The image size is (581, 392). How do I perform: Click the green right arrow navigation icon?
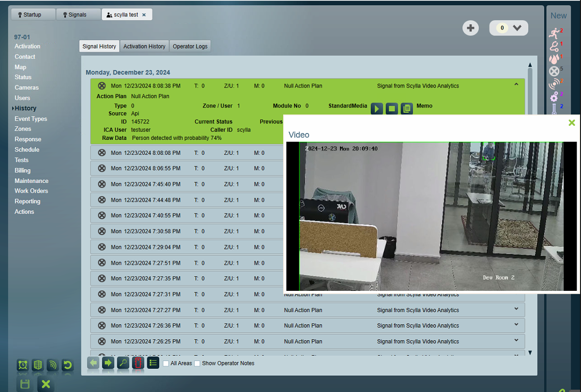(x=108, y=363)
